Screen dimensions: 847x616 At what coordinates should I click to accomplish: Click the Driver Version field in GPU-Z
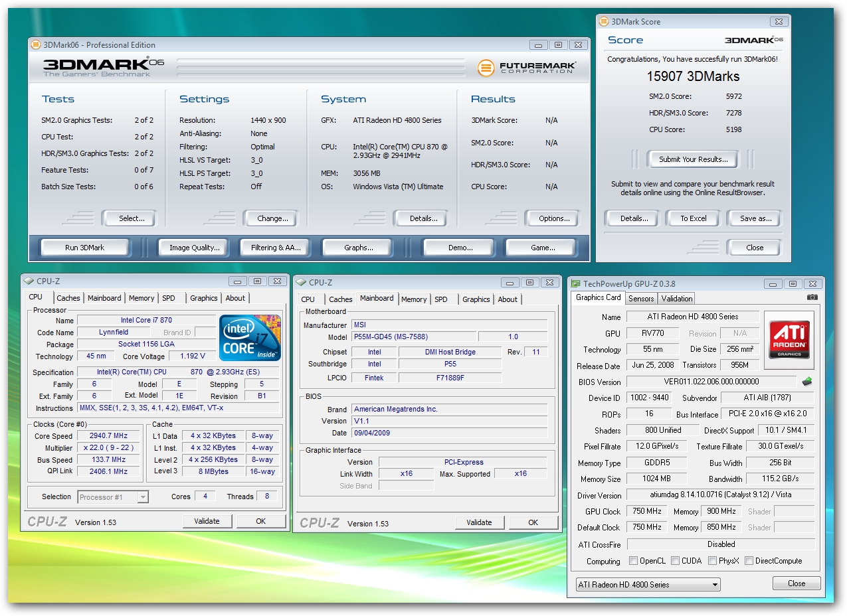click(x=721, y=495)
